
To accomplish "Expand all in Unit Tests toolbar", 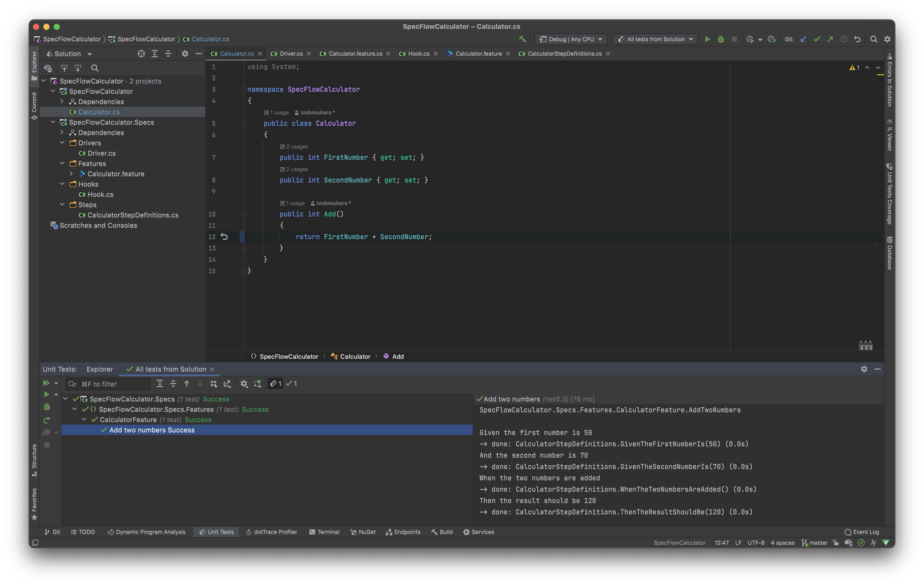I will click(x=160, y=383).
